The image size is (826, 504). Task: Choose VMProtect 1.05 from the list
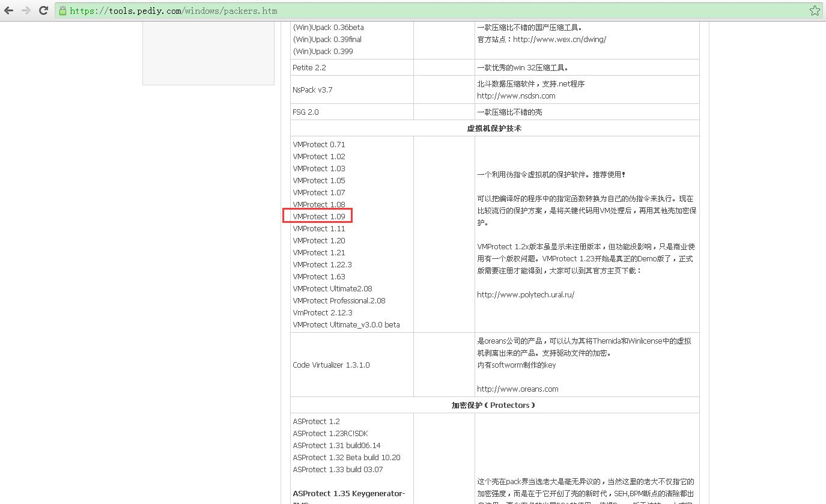click(x=319, y=180)
